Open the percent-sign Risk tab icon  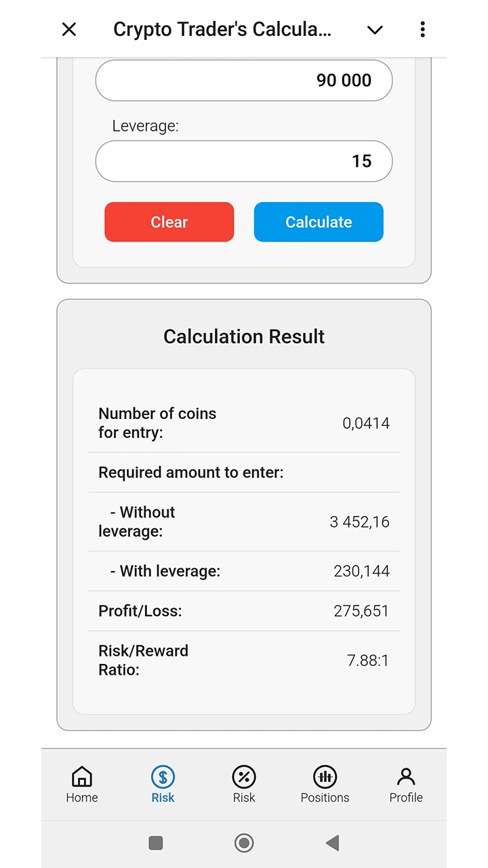tap(244, 776)
